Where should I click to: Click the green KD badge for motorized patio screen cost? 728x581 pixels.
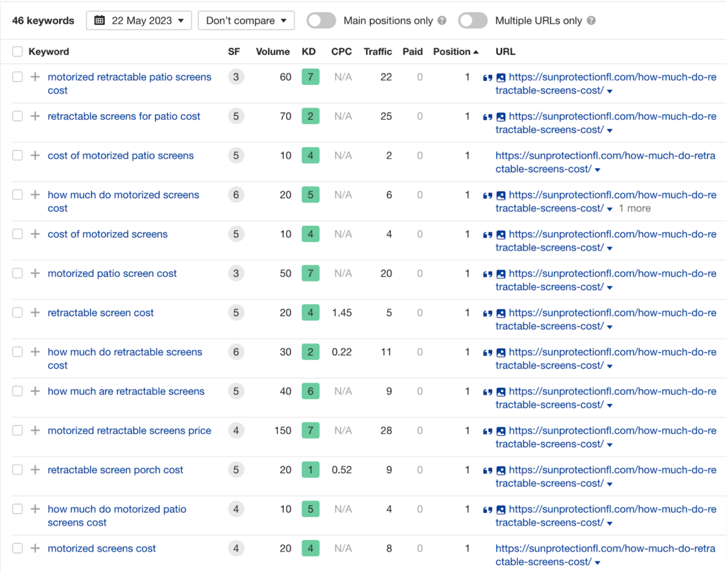[x=310, y=273]
